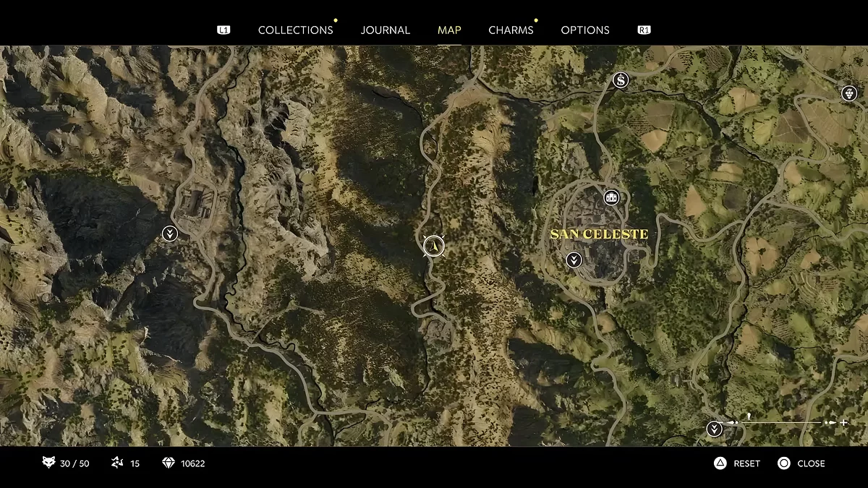Image resolution: width=868 pixels, height=488 pixels.
Task: Click the triple-arrow token icon
Action: (117, 463)
